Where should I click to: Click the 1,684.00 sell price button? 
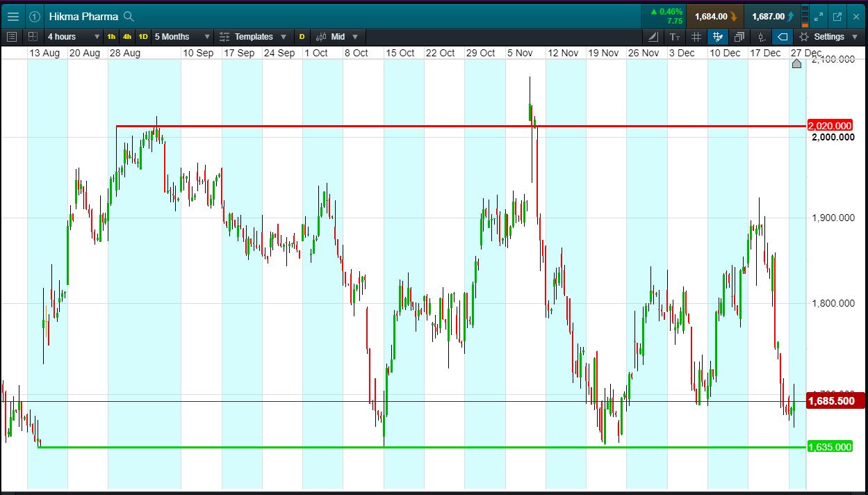(714, 16)
